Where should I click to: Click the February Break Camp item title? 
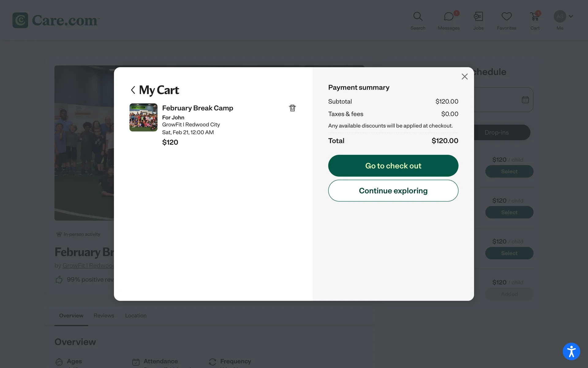(198, 108)
